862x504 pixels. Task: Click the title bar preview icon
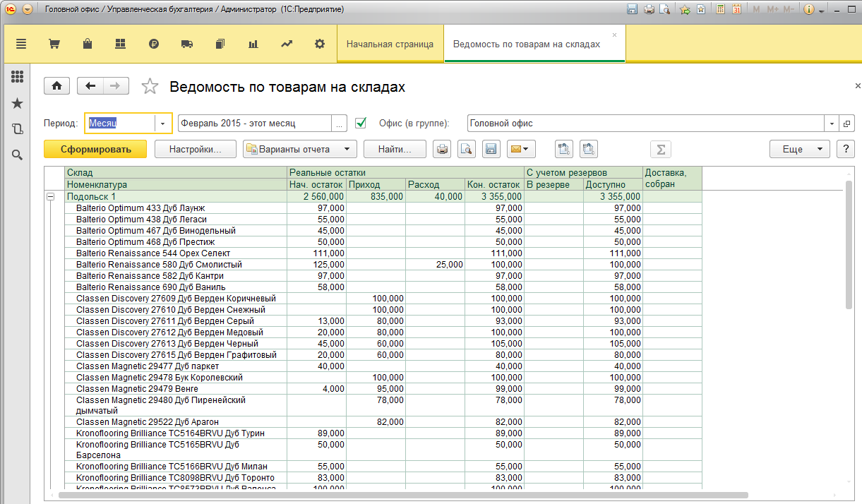[664, 10]
